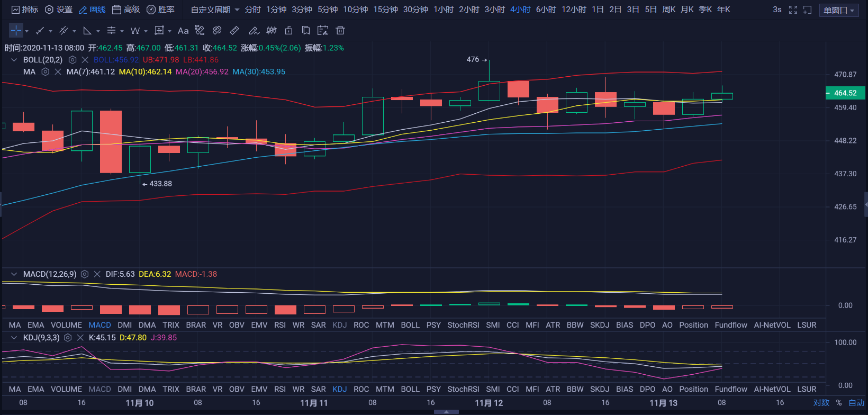Viewport: 868px width, 415px height.
Task: Click the Aa text annotation tool
Action: click(183, 31)
